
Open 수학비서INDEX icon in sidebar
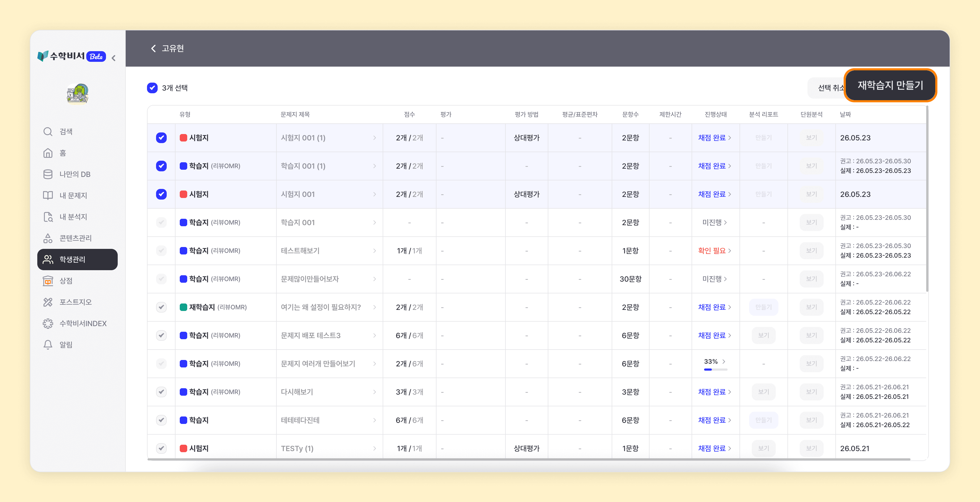click(x=48, y=323)
